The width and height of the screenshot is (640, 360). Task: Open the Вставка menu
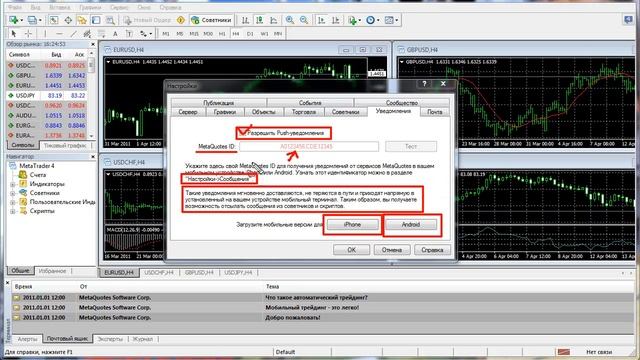60,7
